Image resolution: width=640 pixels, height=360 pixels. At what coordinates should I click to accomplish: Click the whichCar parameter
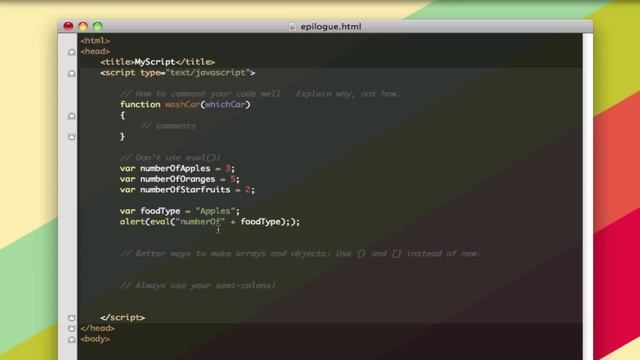(x=226, y=104)
